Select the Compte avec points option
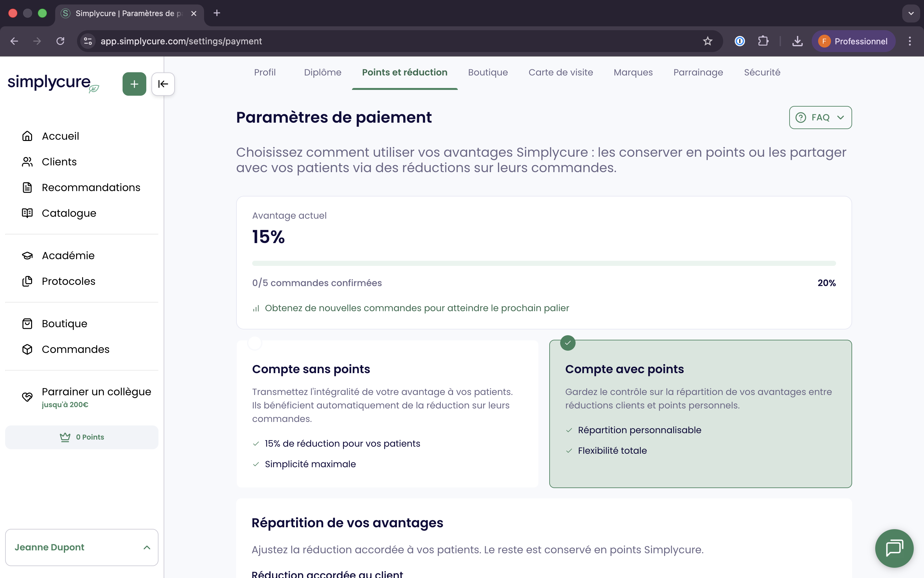This screenshot has width=924, height=578. (x=700, y=414)
